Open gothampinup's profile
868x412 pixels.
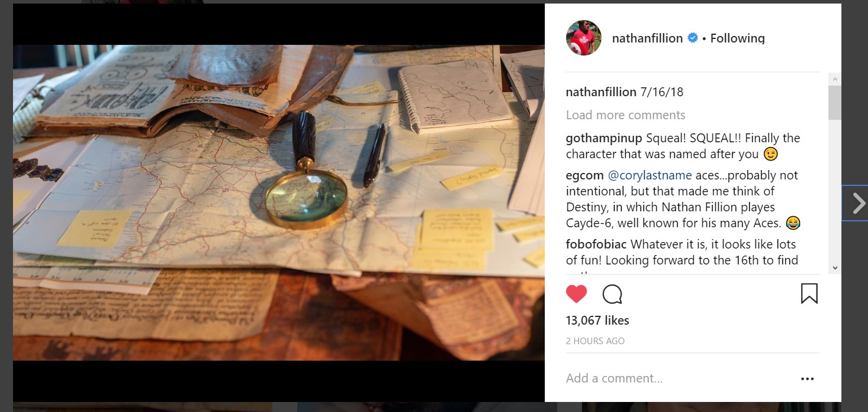tap(603, 139)
